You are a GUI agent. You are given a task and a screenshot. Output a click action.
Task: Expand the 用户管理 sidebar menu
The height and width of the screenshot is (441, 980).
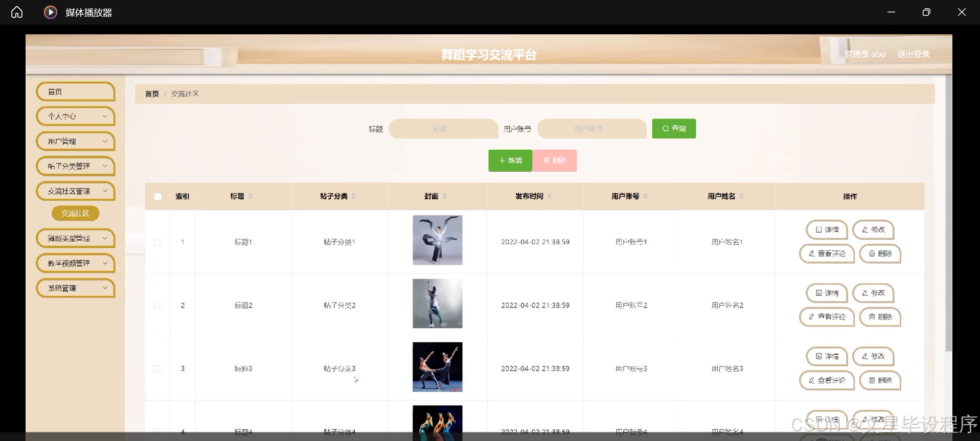76,142
